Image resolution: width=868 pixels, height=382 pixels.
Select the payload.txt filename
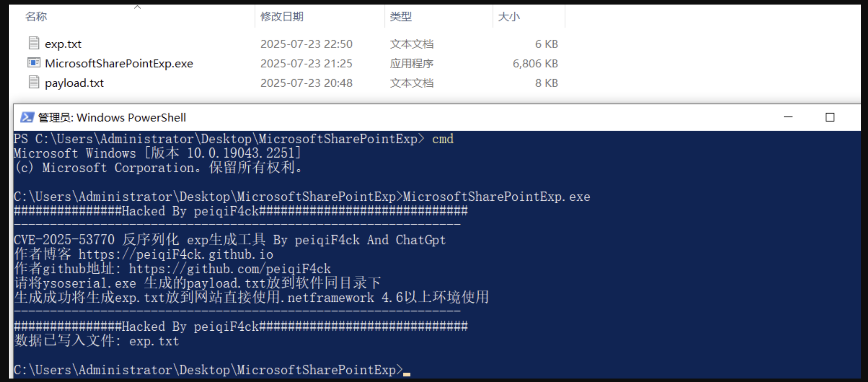pyautogui.click(x=74, y=83)
